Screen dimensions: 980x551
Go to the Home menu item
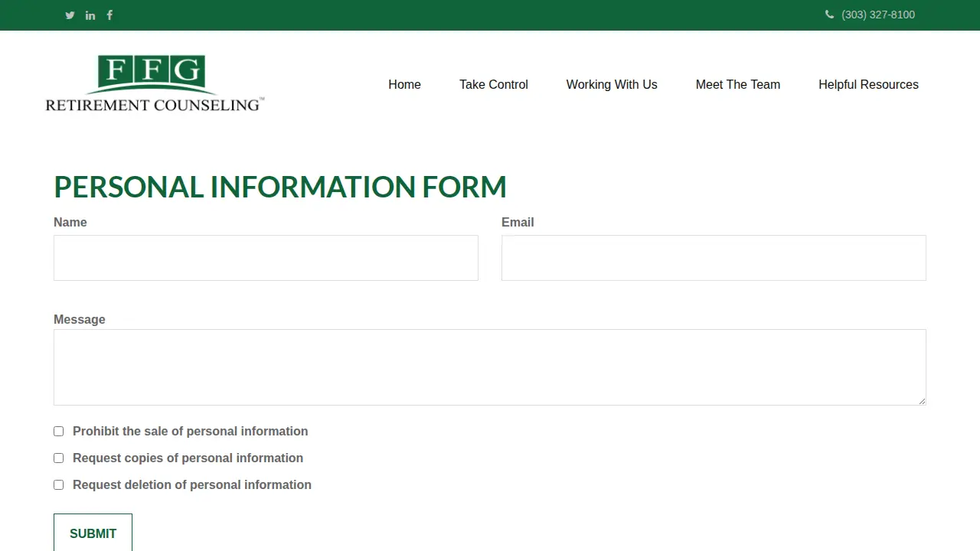(x=404, y=84)
